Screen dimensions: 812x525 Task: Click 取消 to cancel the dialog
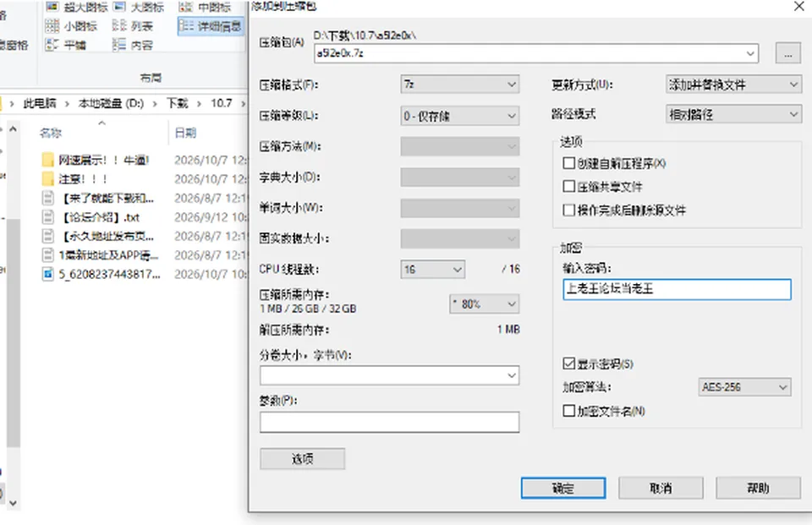tap(661, 488)
